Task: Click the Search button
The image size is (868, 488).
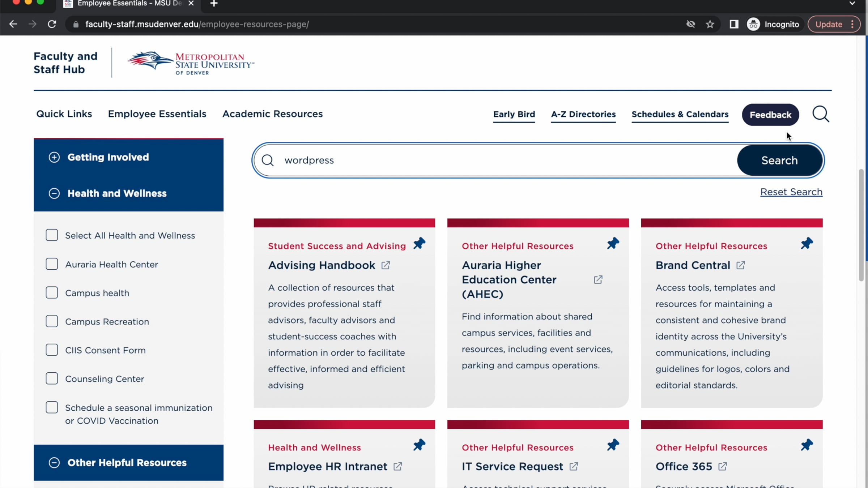Action: 779,160
